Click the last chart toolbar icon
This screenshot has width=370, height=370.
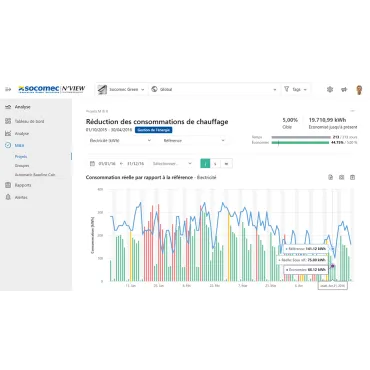tap(352, 177)
